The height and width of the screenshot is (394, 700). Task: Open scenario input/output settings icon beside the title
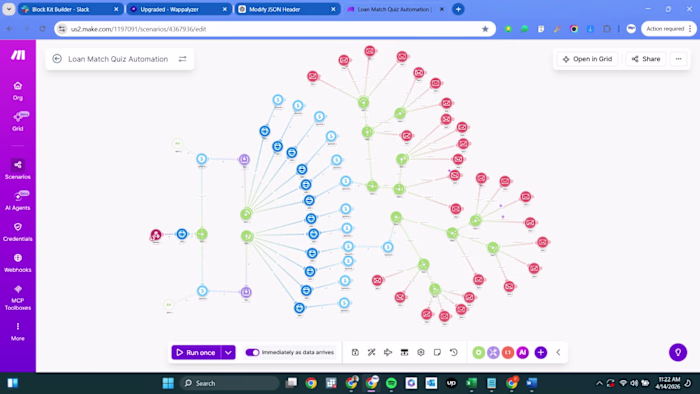pos(183,59)
